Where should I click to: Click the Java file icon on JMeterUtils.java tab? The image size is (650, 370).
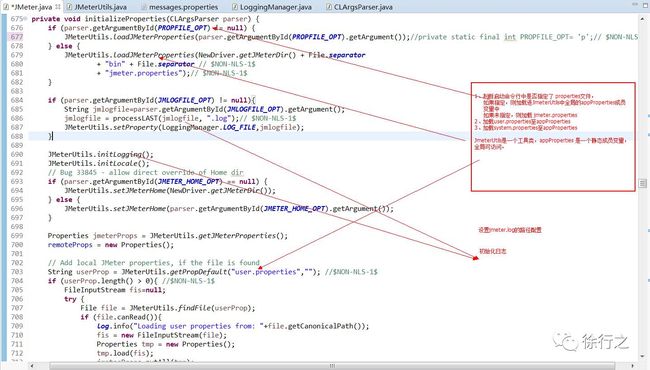(69, 7)
